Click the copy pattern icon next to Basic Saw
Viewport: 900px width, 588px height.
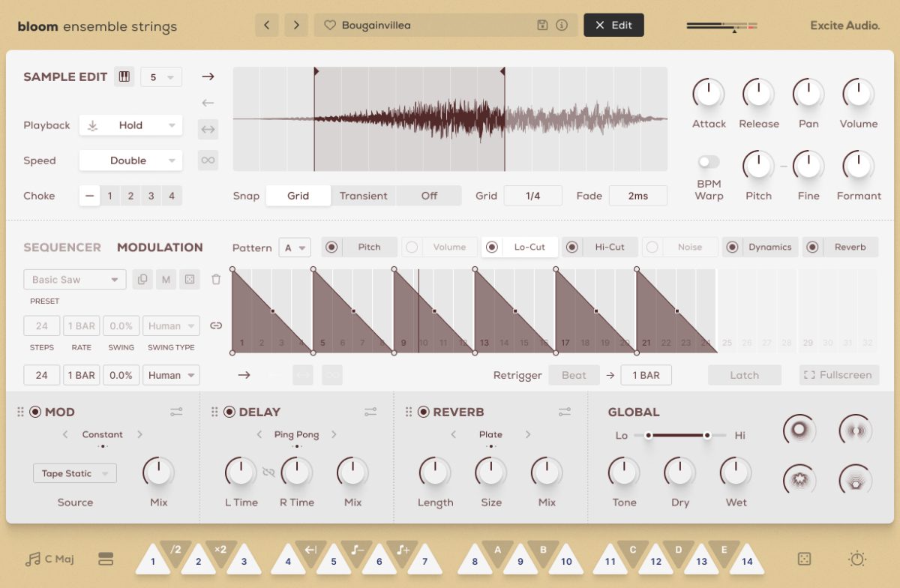click(142, 279)
